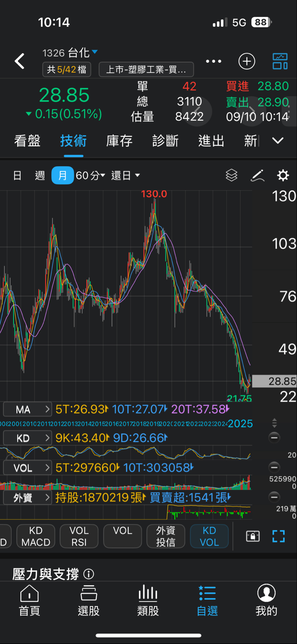
Task: Open the chart layout dashboard icon
Action: pyautogui.click(x=280, y=61)
